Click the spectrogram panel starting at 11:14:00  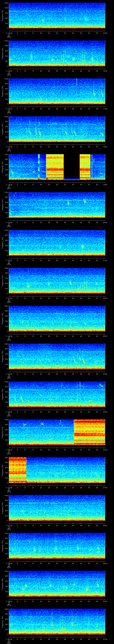coord(57,16)
